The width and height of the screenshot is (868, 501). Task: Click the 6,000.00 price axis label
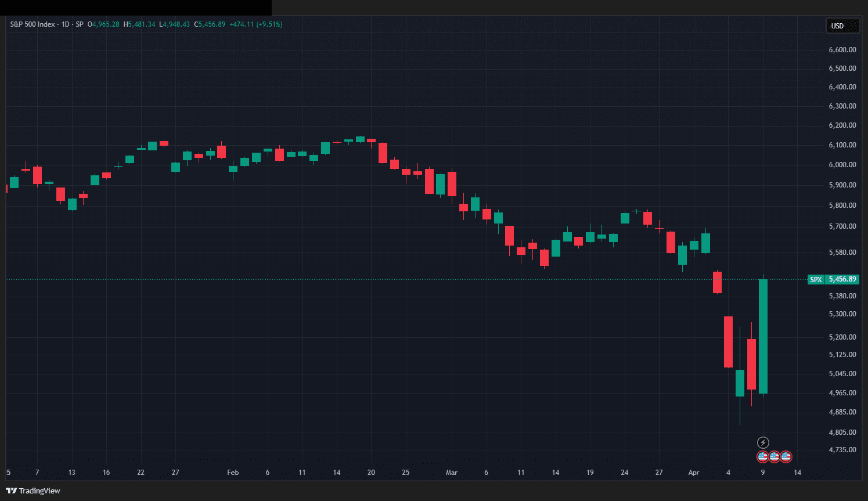point(842,165)
